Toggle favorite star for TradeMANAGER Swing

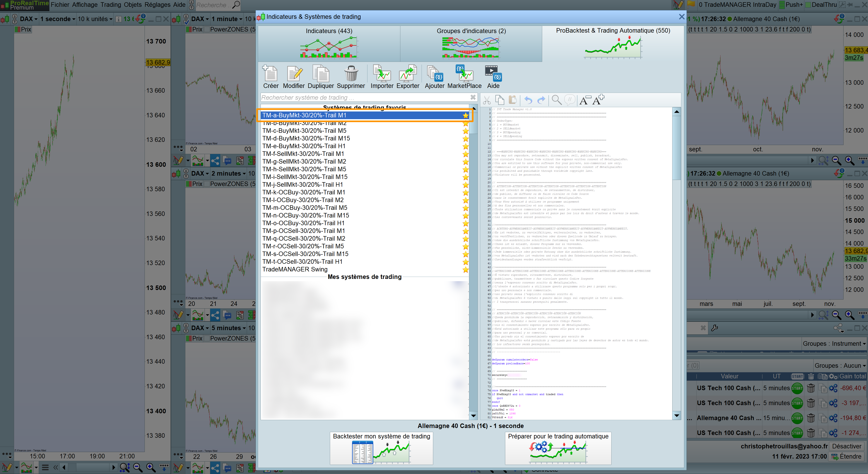(466, 269)
